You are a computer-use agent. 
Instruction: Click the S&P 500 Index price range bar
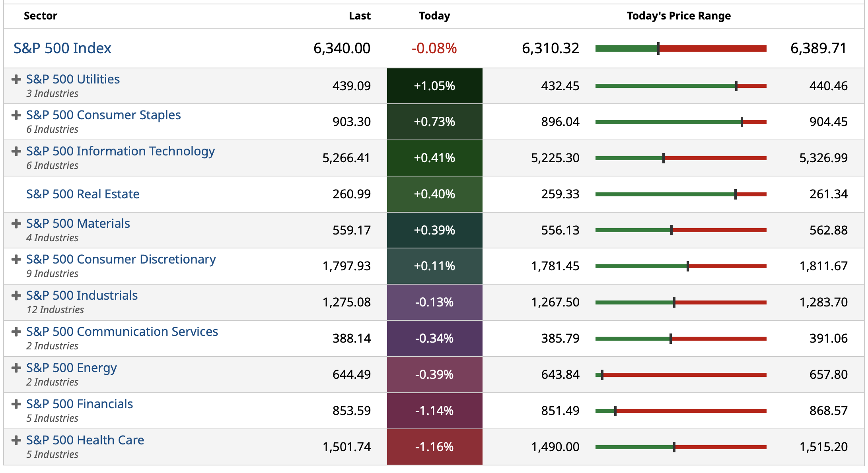[681, 48]
